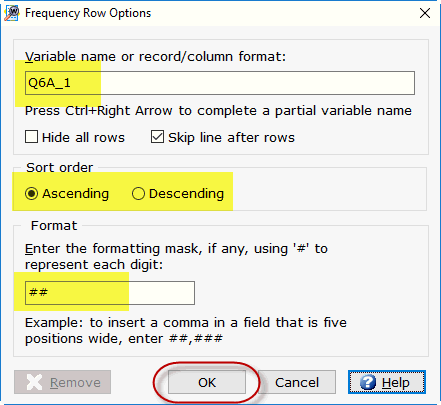
Task: Click the Sort order group heading
Action: point(59,167)
